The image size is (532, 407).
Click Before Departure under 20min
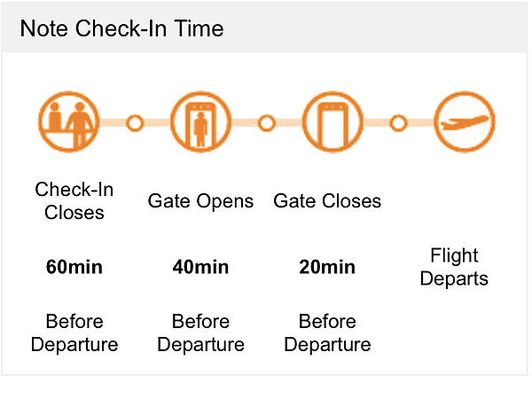tap(327, 333)
